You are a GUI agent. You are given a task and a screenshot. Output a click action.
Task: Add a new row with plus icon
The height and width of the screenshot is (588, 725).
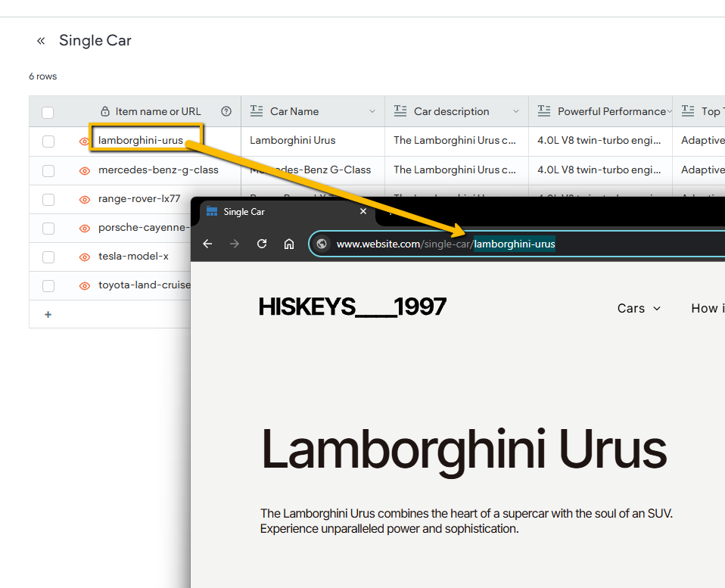pos(48,314)
